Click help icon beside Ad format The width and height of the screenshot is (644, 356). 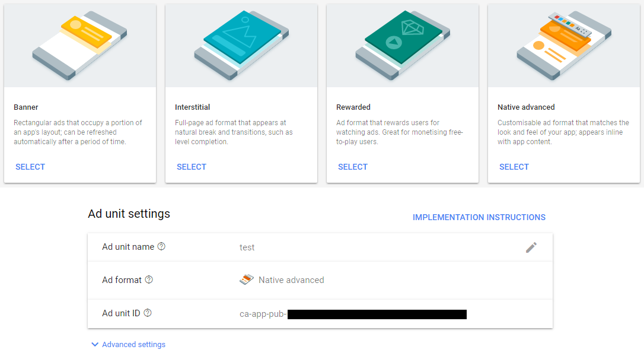pos(149,279)
